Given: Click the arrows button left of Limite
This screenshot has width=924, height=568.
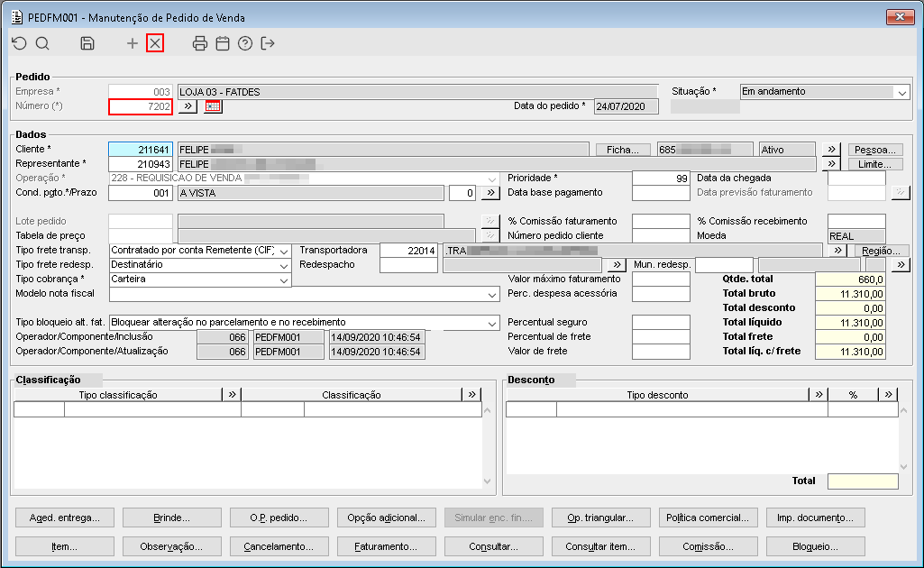Looking at the screenshot, I should click(x=831, y=164).
